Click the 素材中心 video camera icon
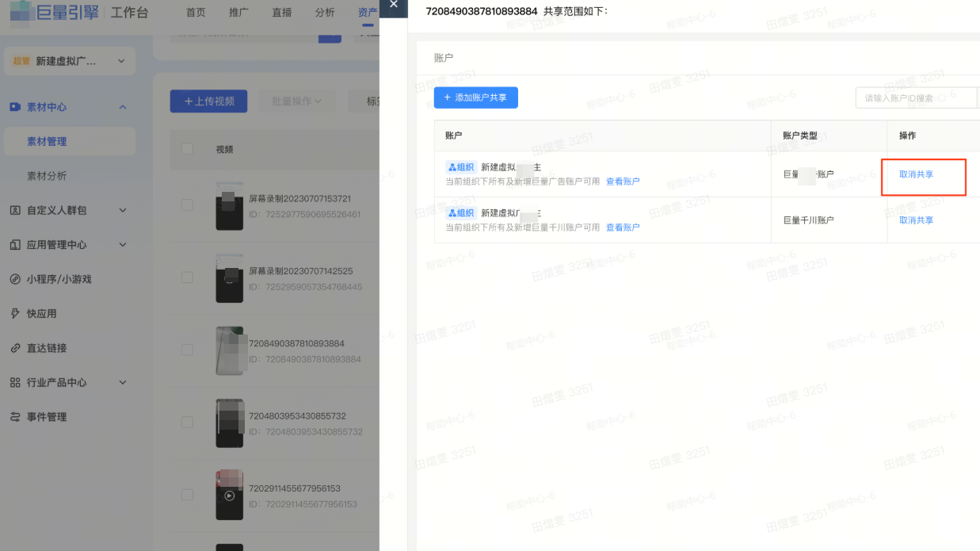 [x=15, y=107]
